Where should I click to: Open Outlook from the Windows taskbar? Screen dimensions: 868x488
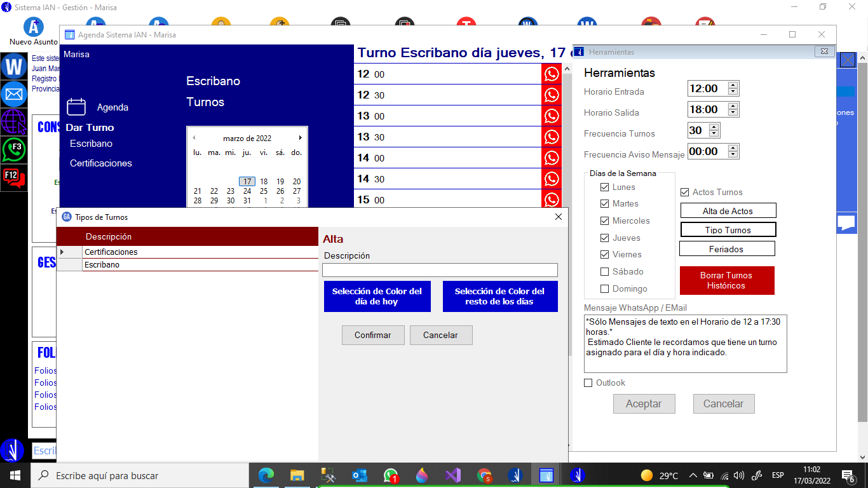pos(360,475)
